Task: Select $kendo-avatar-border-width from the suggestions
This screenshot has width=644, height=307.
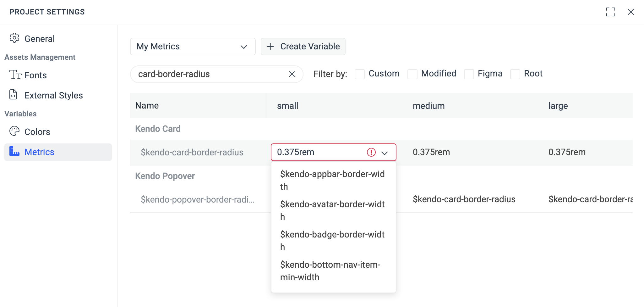Action: (x=332, y=210)
